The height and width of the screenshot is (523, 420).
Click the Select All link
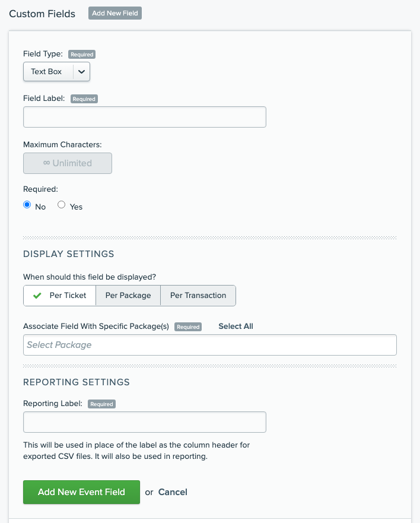click(236, 327)
